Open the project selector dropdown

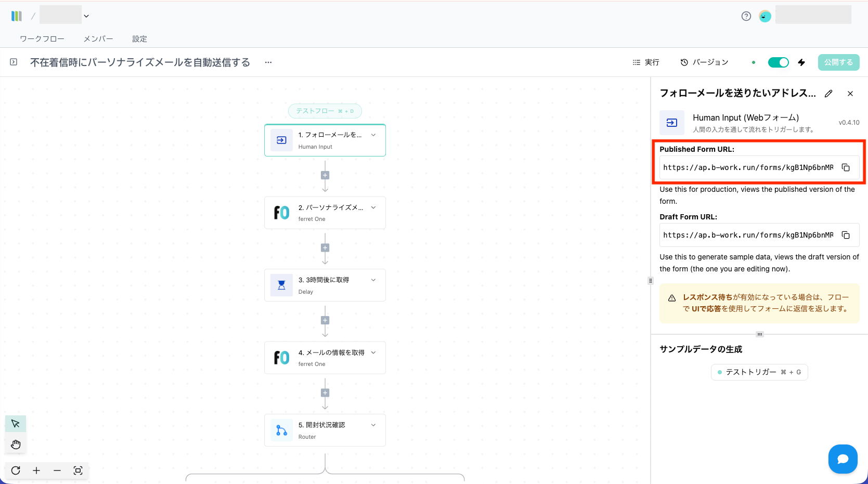pos(86,16)
